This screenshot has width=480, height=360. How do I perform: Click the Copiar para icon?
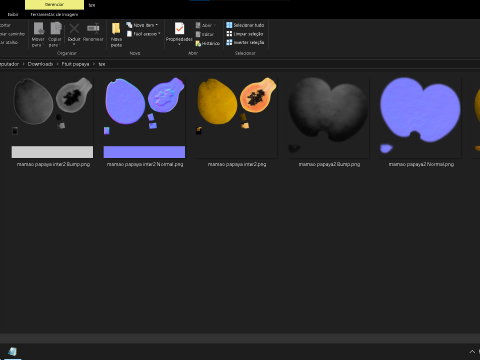pos(56,28)
